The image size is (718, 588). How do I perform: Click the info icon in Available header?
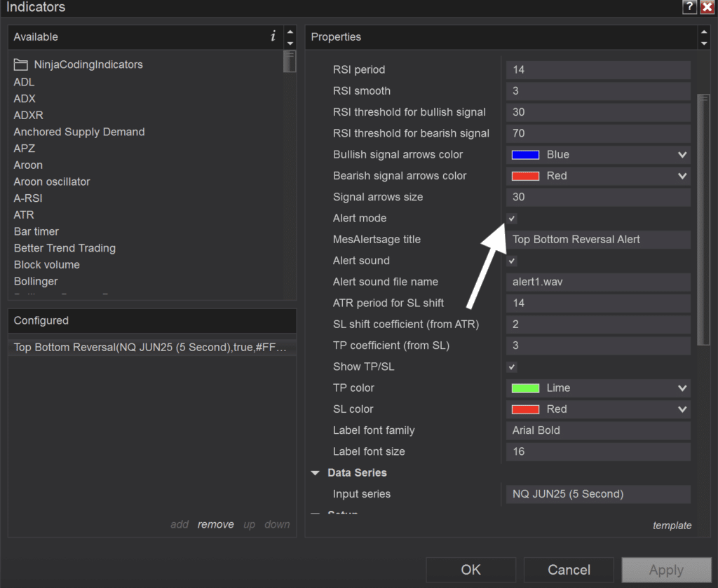point(273,36)
